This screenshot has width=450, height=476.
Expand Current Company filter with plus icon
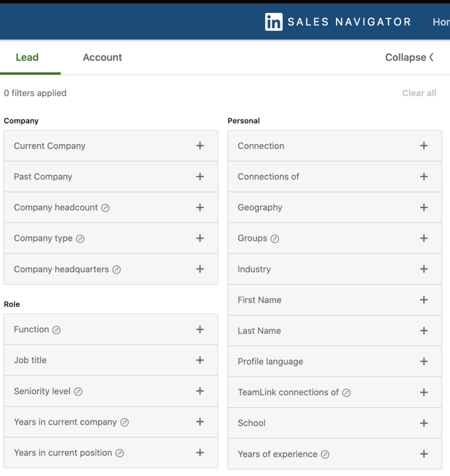point(200,145)
